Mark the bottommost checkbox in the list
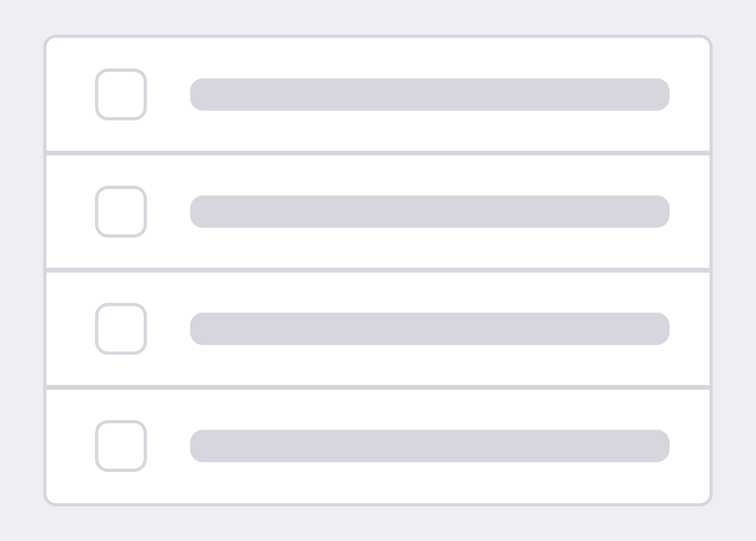 pos(121,446)
